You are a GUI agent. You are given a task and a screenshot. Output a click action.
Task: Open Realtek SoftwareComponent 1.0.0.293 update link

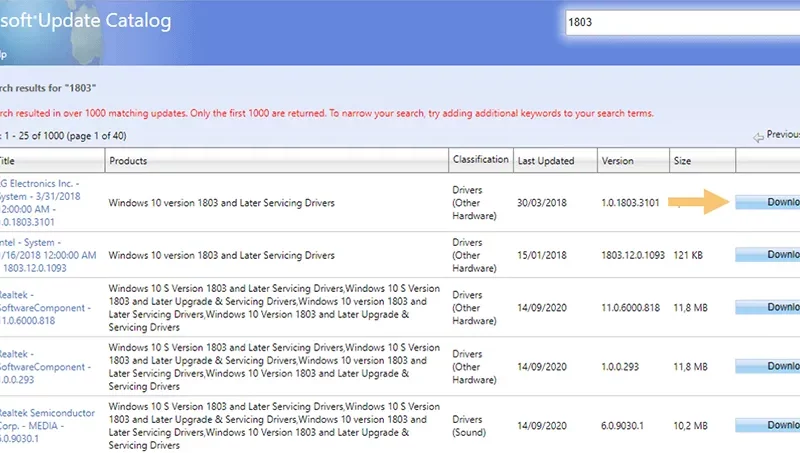(45, 367)
